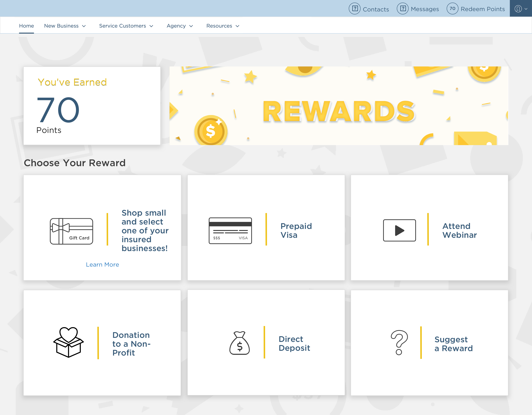This screenshot has height=415, width=532.
Task: Expand the profile menu chevron
Action: click(x=526, y=9)
